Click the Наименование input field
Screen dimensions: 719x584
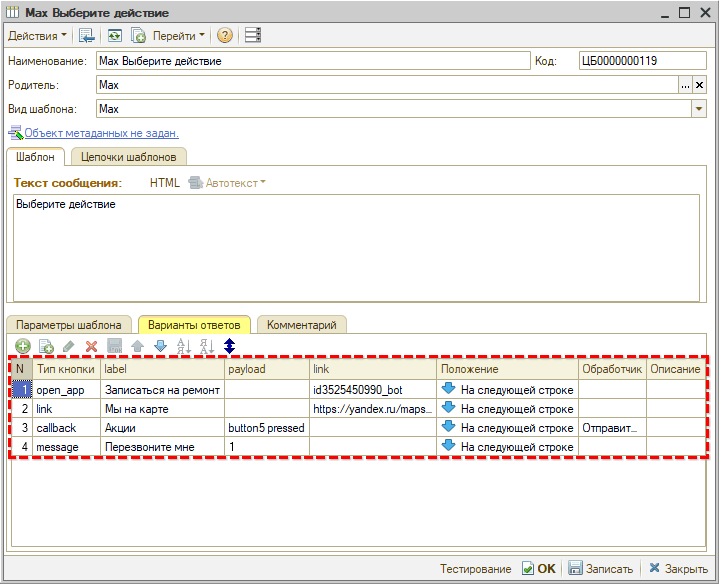pos(312,61)
